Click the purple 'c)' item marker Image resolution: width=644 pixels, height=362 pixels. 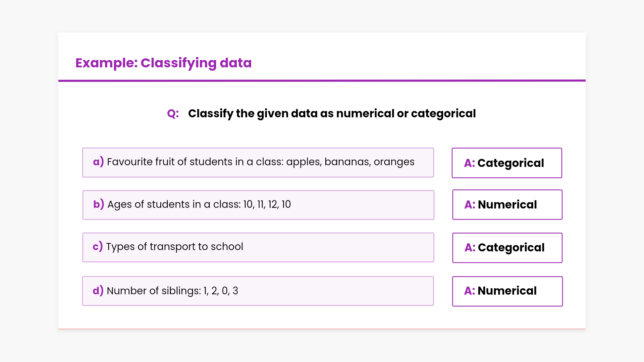[x=98, y=247]
